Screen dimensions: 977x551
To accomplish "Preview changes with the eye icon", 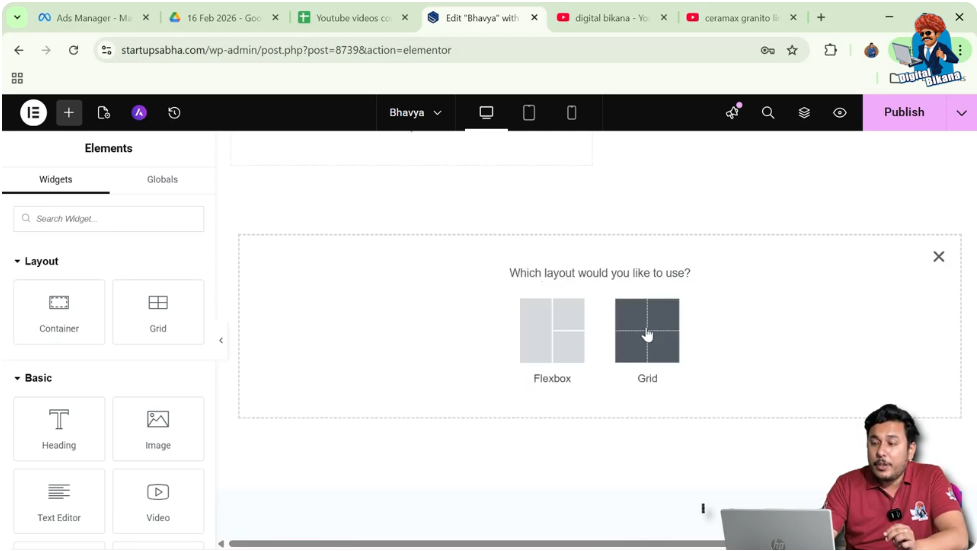I will click(x=840, y=113).
